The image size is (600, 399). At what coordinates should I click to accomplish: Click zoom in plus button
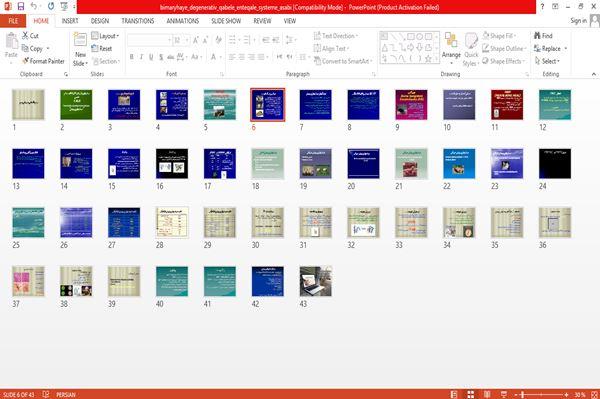[566, 395]
